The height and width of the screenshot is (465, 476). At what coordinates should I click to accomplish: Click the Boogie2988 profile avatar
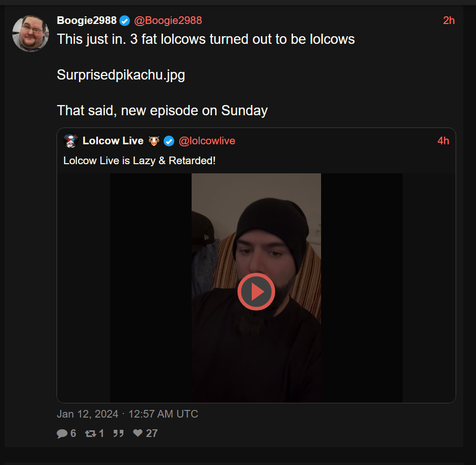(30, 33)
